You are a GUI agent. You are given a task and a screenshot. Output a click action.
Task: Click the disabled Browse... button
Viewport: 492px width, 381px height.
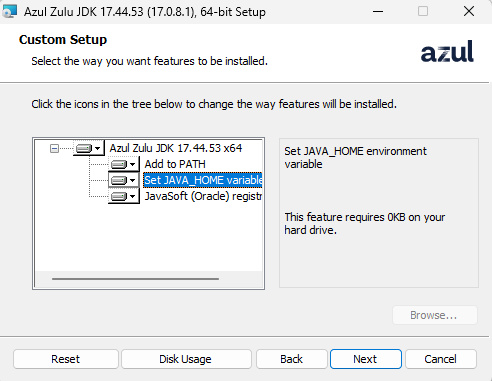click(435, 315)
